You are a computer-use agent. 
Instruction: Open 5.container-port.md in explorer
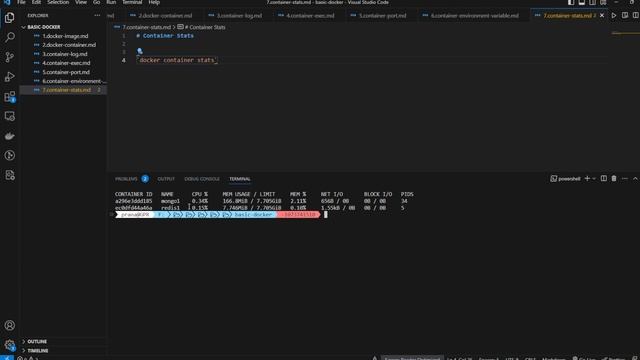click(x=66, y=72)
